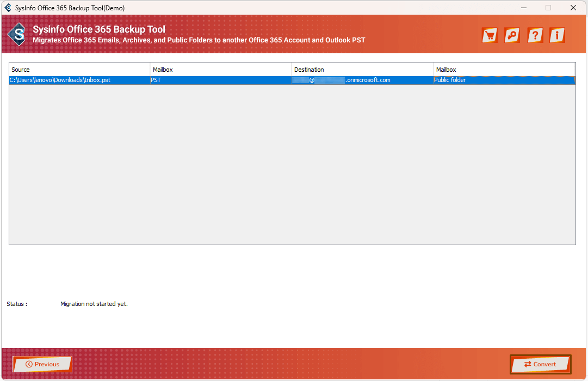Viewport: 588px width, 381px height.
Task: Click the 'Status :' label
Action: tap(17, 304)
